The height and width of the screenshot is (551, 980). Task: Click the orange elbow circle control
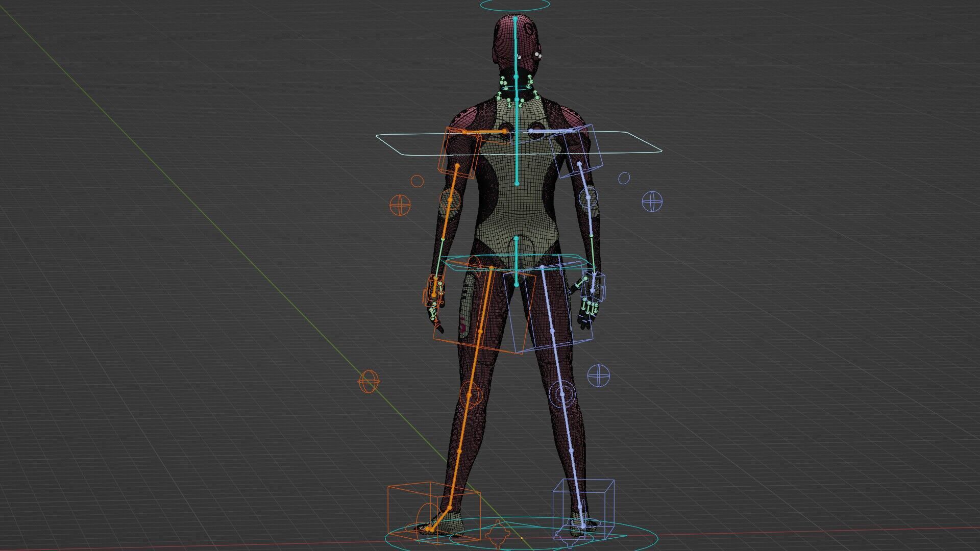click(x=450, y=201)
